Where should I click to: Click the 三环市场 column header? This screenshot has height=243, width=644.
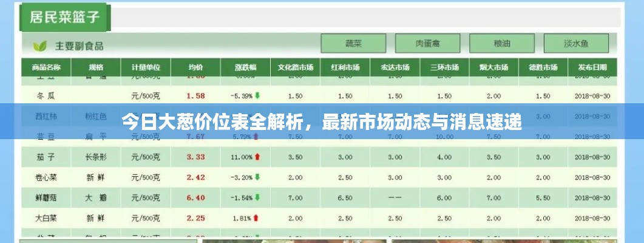coord(445,67)
